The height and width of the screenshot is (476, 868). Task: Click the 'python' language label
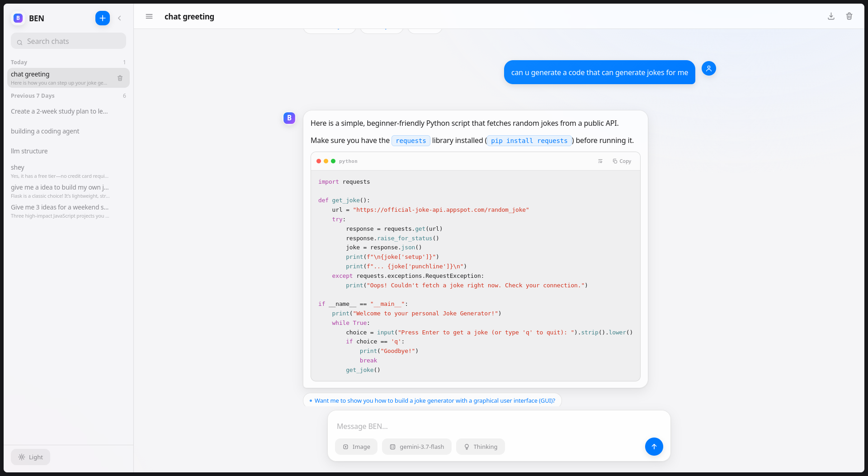(x=348, y=161)
